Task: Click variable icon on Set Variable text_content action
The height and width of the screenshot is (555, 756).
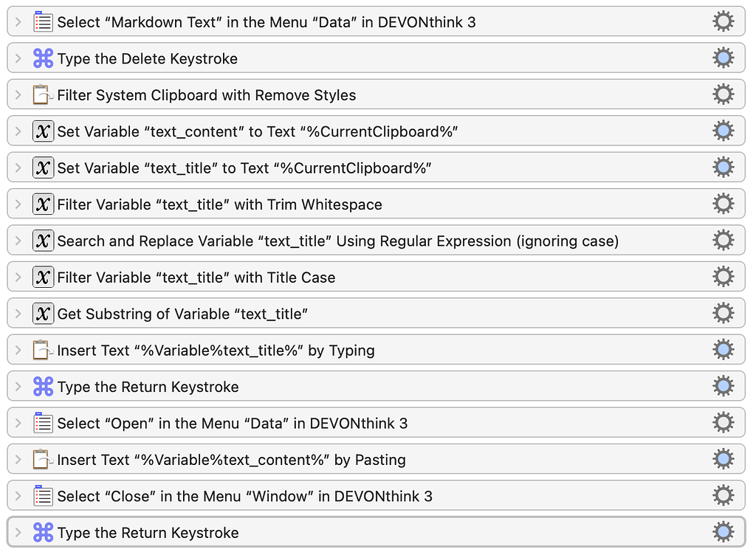Action: [43, 130]
